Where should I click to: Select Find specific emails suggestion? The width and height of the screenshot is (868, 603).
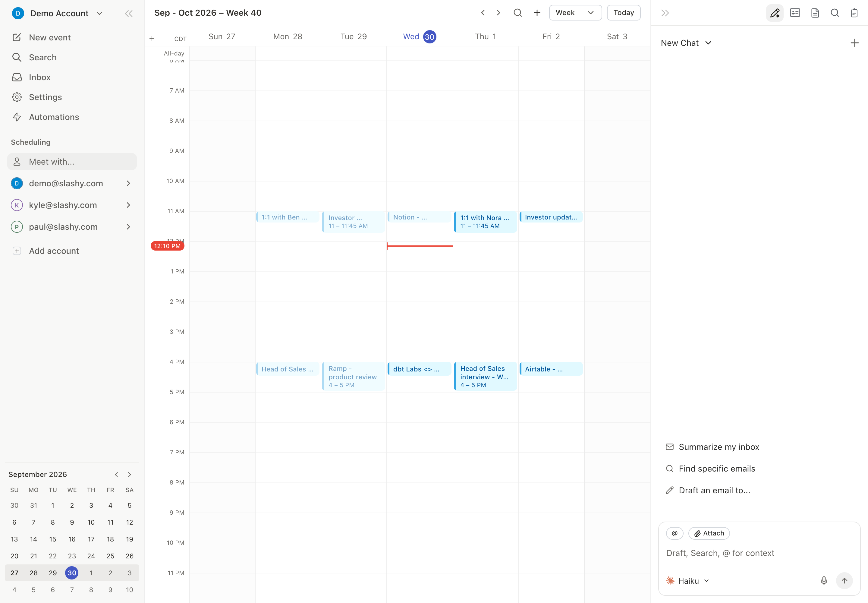(x=710, y=469)
